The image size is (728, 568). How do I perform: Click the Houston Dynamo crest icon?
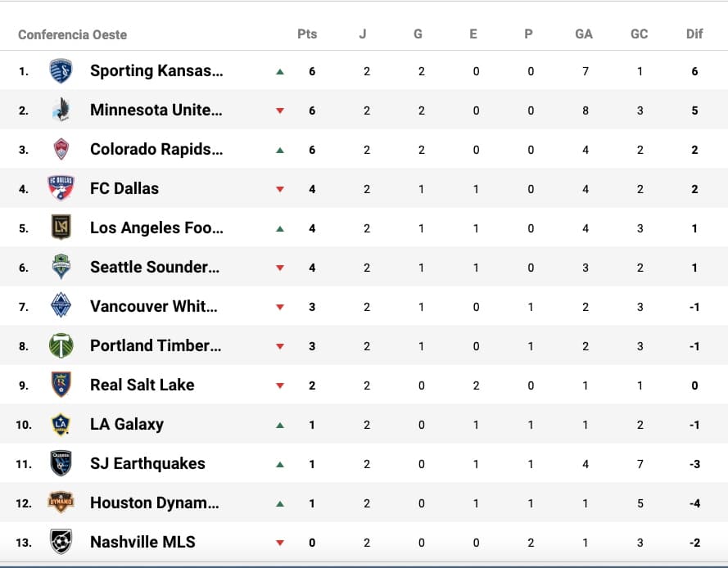(x=61, y=503)
